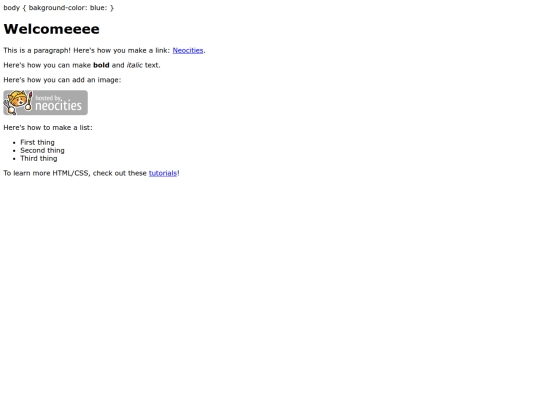Select the Second thing list item
540x405 pixels.
coord(42,150)
